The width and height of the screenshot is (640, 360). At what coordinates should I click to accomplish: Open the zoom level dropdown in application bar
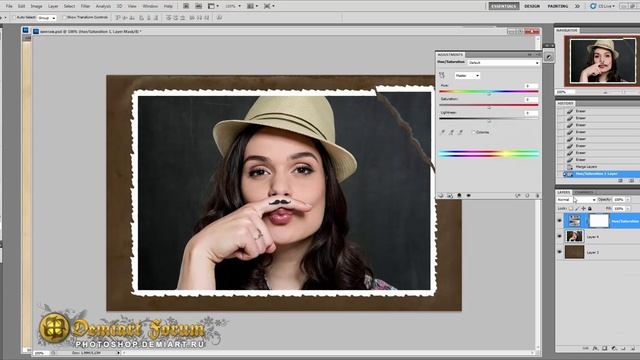point(233,6)
